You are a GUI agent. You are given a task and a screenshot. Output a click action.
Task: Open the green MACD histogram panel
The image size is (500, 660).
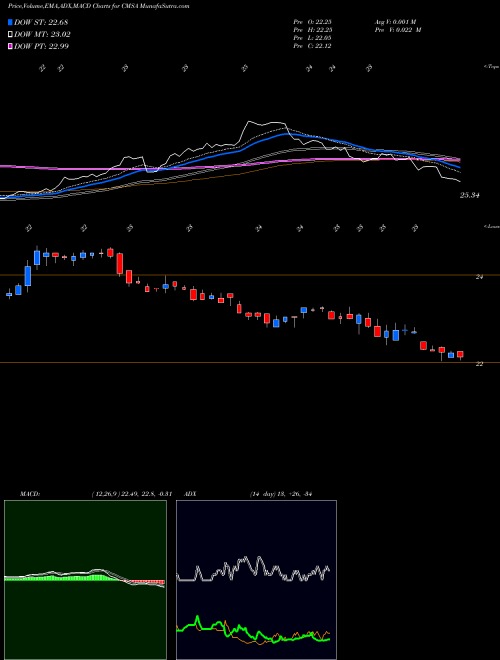coord(85,580)
